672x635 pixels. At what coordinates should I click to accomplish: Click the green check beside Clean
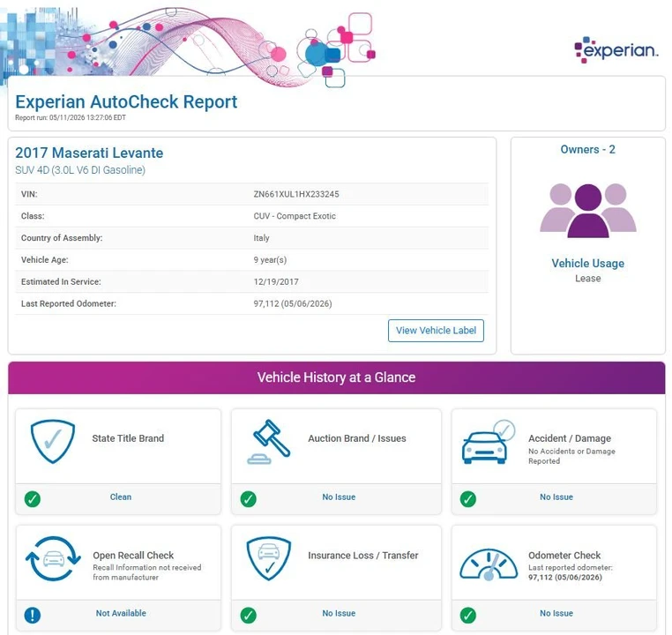[x=33, y=499]
